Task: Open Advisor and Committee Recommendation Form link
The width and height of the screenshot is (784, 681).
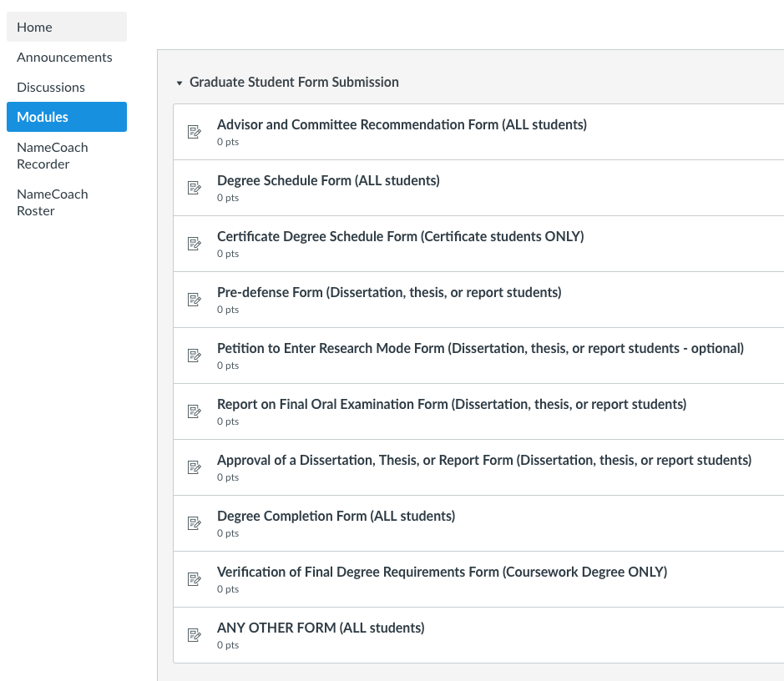Action: point(402,124)
